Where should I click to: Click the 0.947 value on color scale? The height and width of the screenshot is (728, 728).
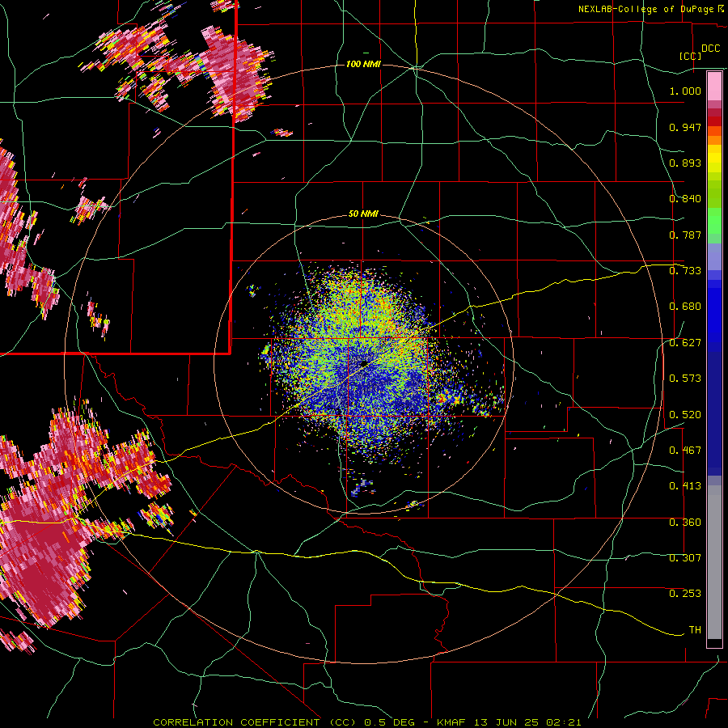[x=685, y=127]
